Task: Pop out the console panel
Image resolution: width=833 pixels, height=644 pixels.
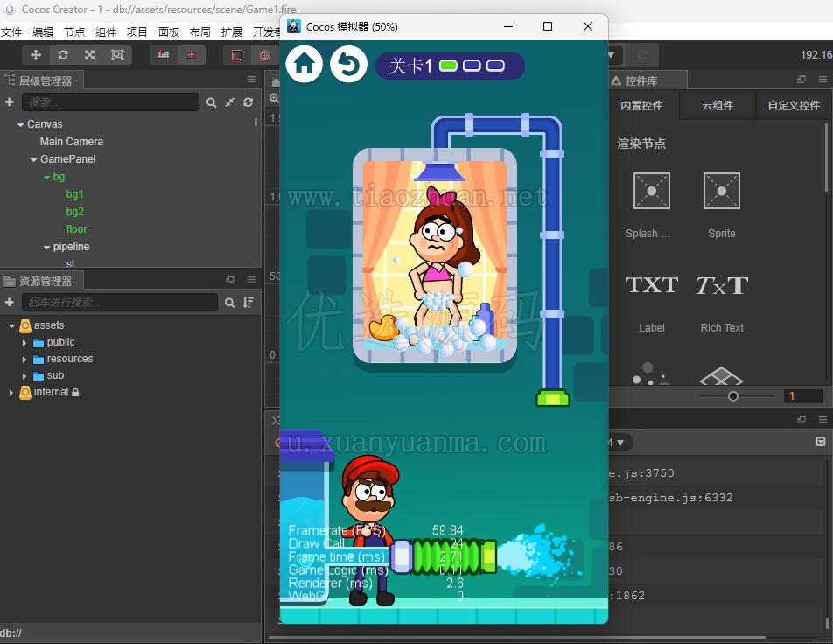Action: click(x=801, y=420)
